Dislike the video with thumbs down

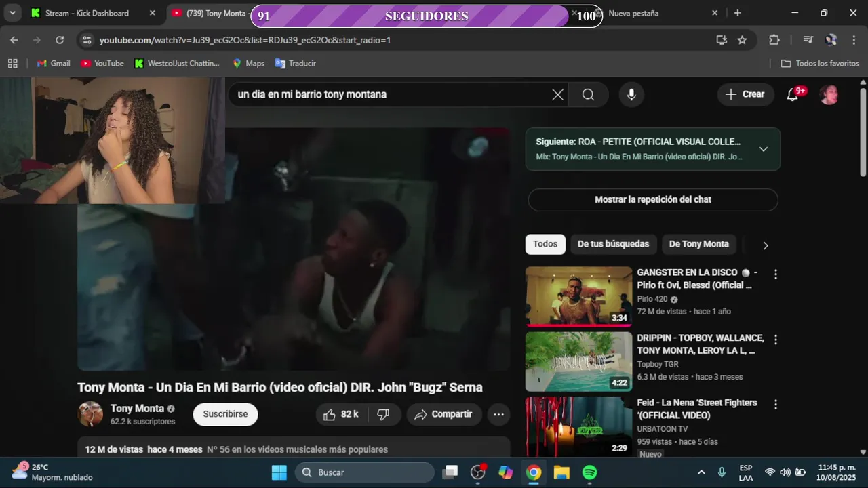click(x=384, y=414)
